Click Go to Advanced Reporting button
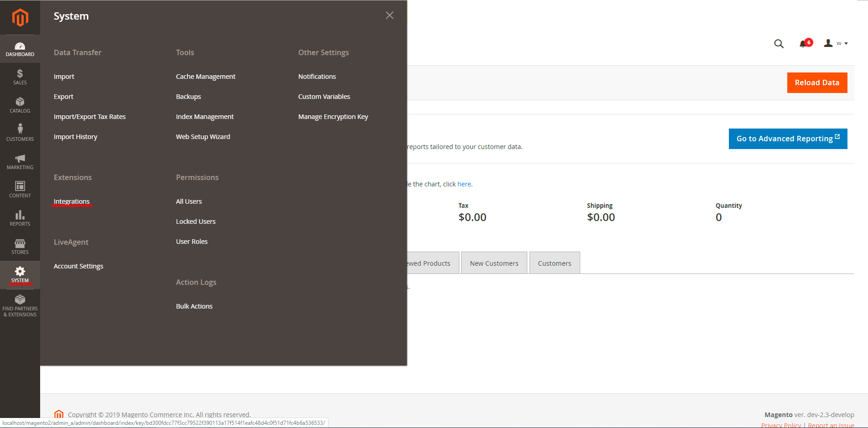 788,139
